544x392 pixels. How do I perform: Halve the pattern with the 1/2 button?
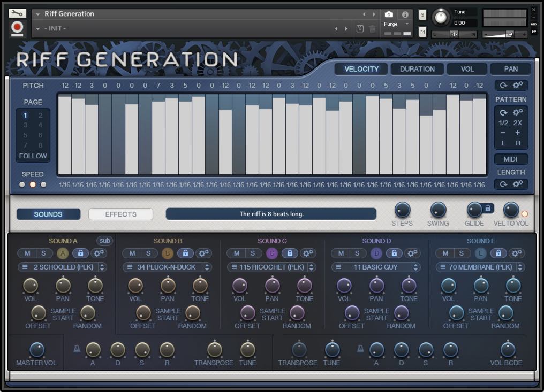click(503, 122)
